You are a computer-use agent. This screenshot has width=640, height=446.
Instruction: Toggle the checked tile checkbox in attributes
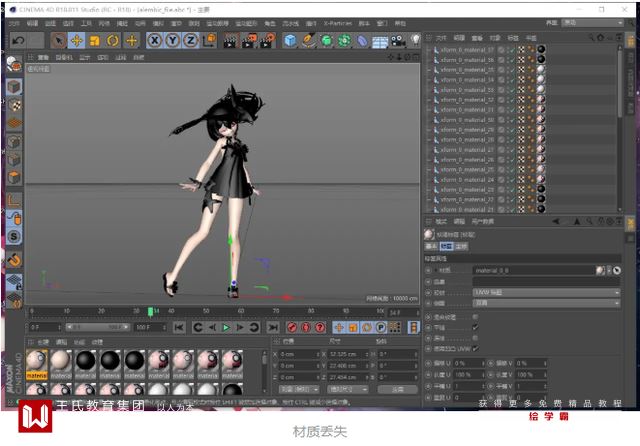(x=475, y=327)
